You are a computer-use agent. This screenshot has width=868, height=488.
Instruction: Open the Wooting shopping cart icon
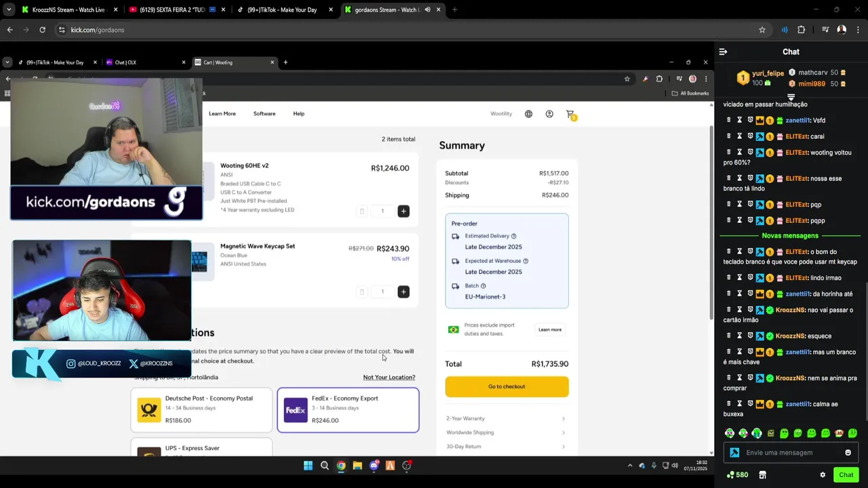[570, 114]
